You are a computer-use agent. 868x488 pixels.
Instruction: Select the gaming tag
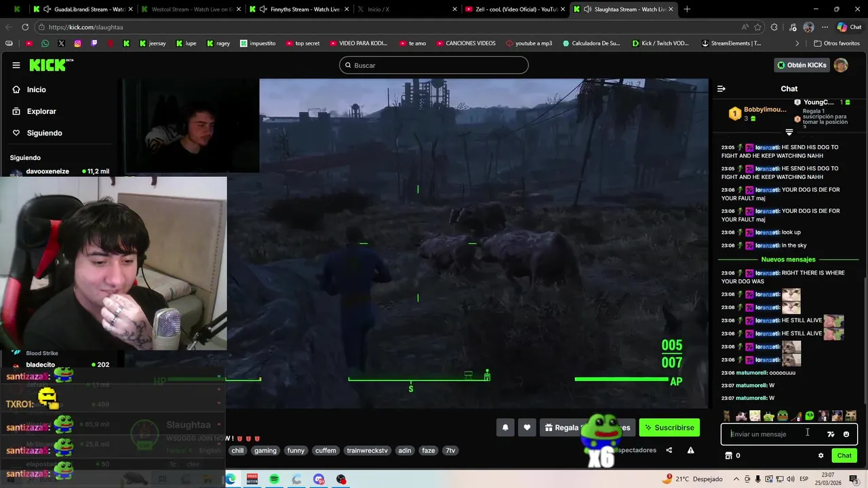pyautogui.click(x=265, y=451)
